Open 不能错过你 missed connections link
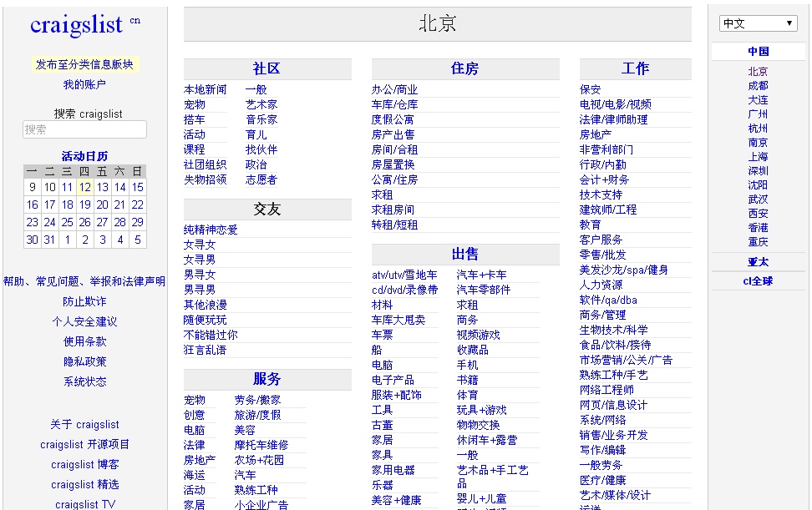This screenshot has width=812, height=510. (211, 336)
